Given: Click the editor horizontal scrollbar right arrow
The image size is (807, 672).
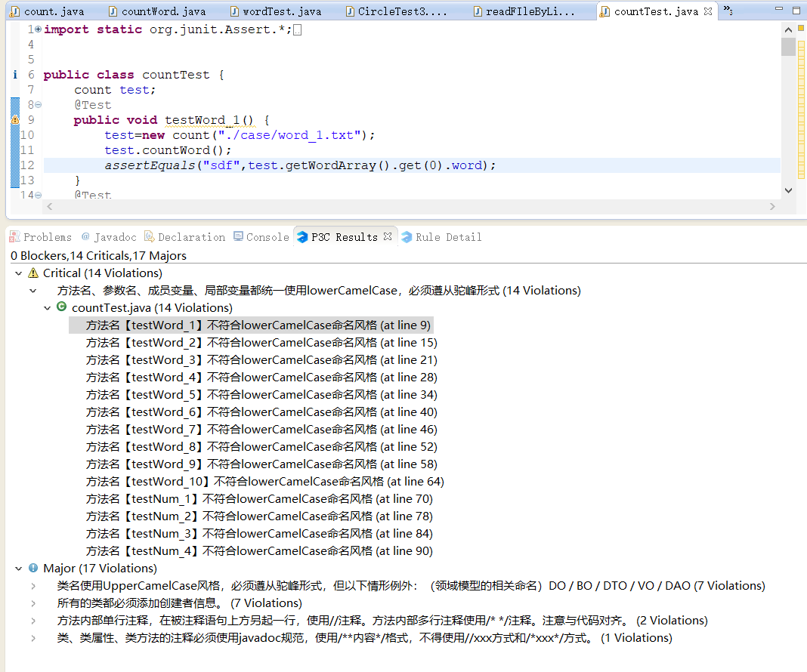Looking at the screenshot, I should pyautogui.click(x=772, y=206).
